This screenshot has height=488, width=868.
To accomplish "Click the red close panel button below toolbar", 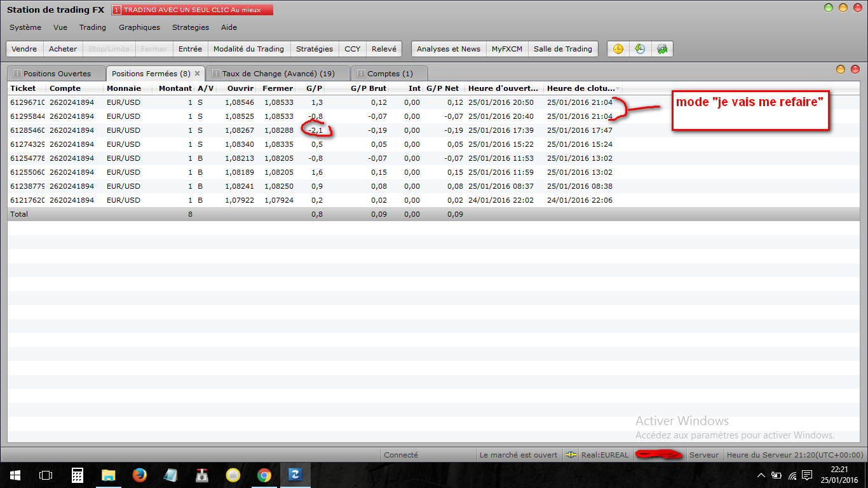I will 855,69.
